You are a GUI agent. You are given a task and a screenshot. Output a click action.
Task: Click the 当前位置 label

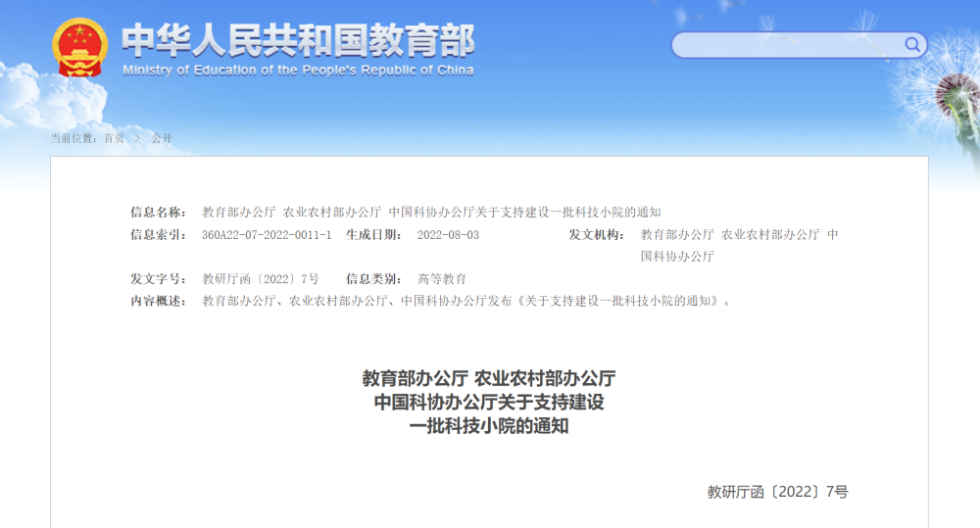[74, 138]
